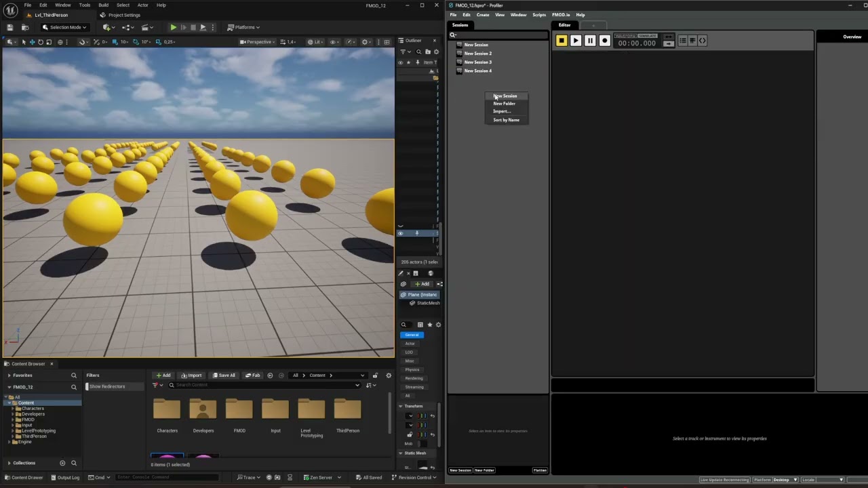The height and width of the screenshot is (488, 868).
Task: Click the Outliner search icon
Action: 418,52
